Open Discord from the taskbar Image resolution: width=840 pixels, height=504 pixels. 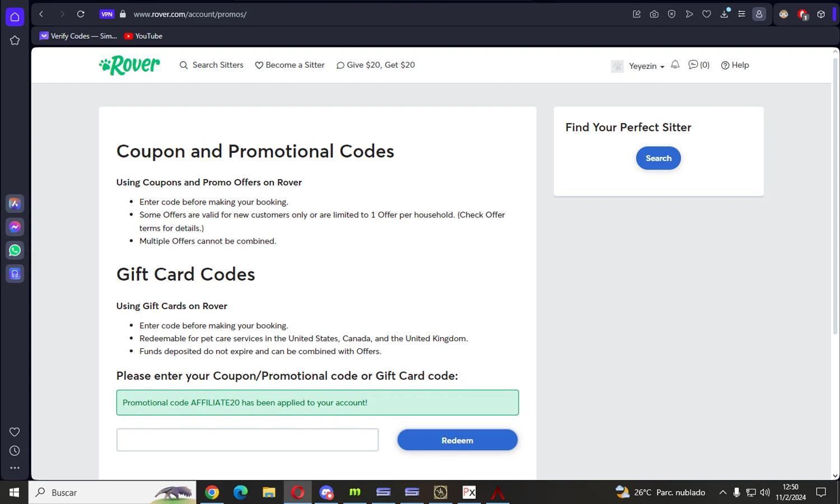pos(326,492)
